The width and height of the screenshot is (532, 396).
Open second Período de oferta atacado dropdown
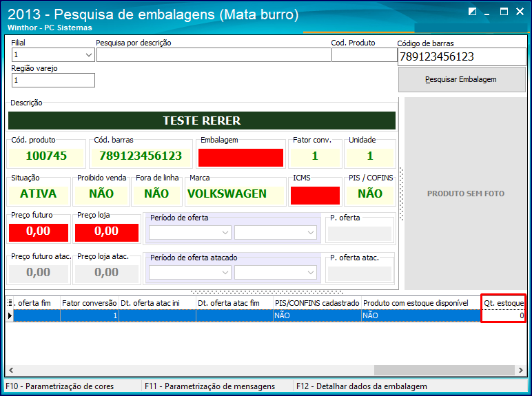[x=310, y=273]
